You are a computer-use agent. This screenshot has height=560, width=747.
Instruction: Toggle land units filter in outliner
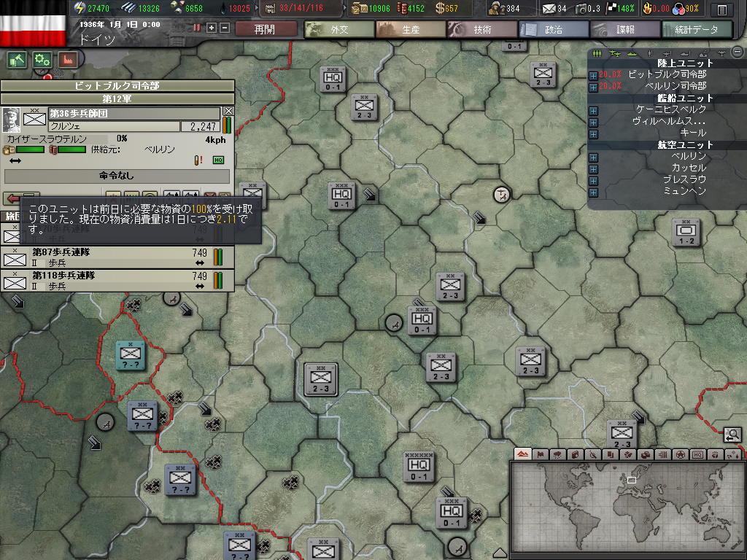(x=597, y=52)
